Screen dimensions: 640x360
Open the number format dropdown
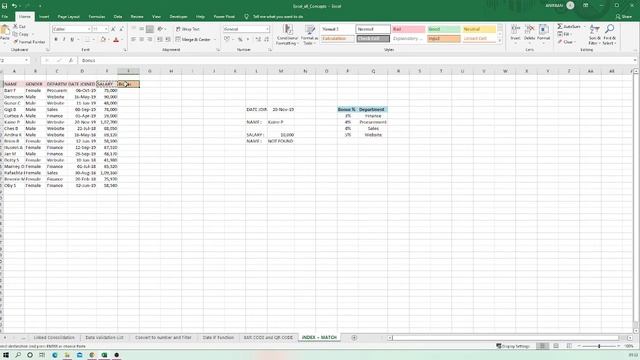267,29
